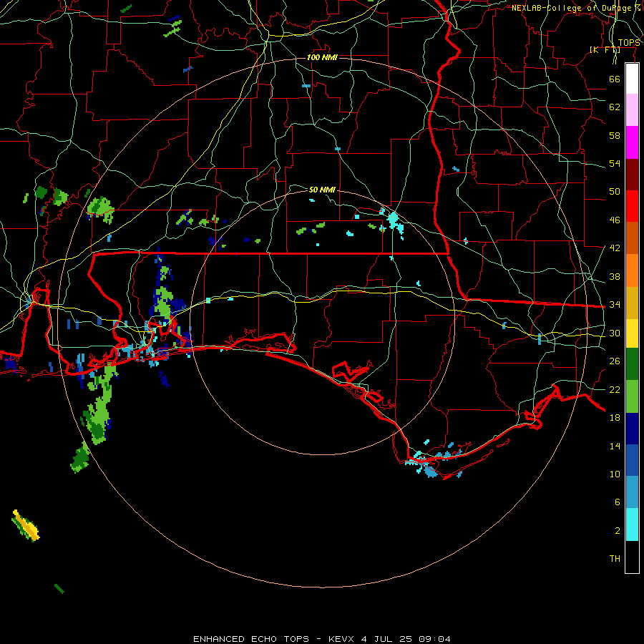Select the navy blue legend swatch
The width and height of the screenshot is (644, 644).
632,429
